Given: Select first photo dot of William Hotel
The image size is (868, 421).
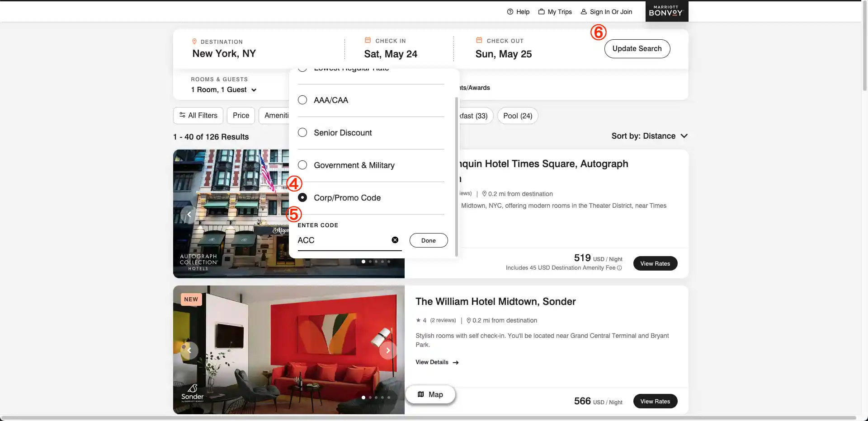Looking at the screenshot, I should (x=363, y=398).
